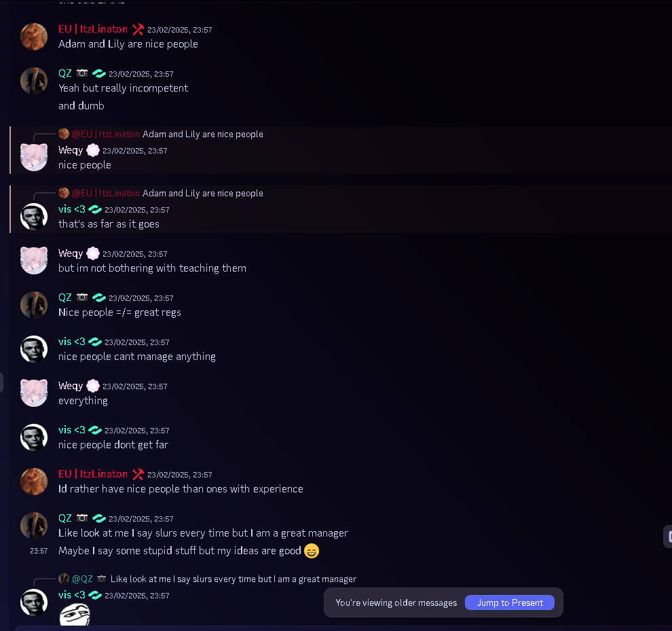Click the teal wave badge beside QZ's name

99,73
